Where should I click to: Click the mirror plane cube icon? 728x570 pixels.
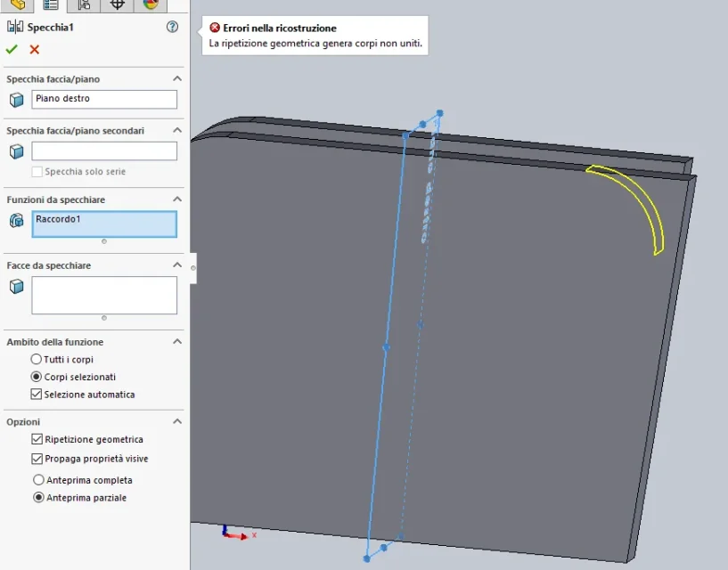16,100
